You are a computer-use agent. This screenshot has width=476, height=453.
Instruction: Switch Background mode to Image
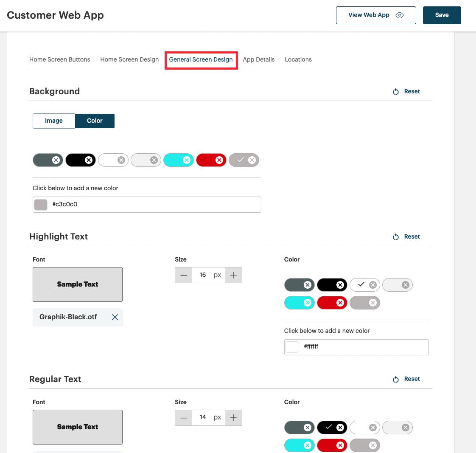click(53, 121)
